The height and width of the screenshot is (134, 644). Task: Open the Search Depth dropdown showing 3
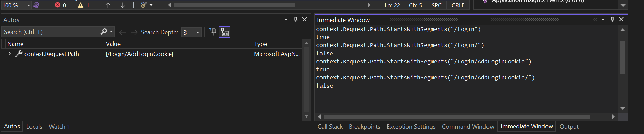191,32
